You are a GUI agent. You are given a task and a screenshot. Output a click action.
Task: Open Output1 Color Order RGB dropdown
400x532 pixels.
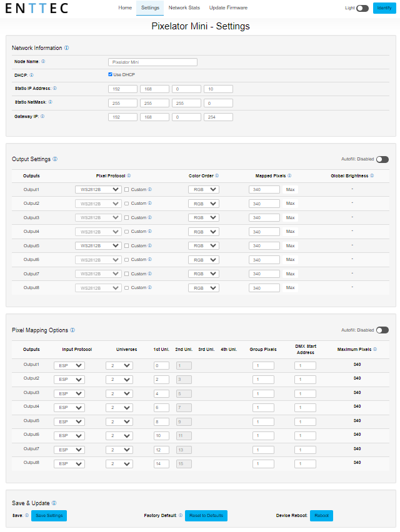[x=204, y=190]
